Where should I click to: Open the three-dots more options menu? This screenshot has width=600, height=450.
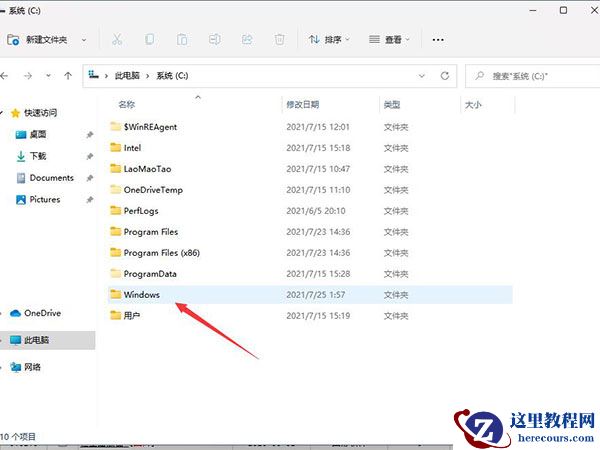point(438,40)
